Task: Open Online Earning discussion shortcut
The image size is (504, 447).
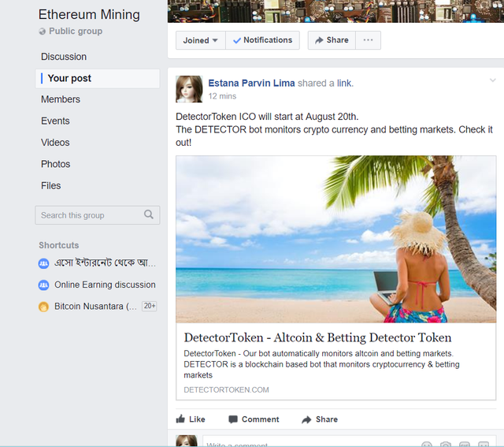Action: pyautogui.click(x=105, y=285)
